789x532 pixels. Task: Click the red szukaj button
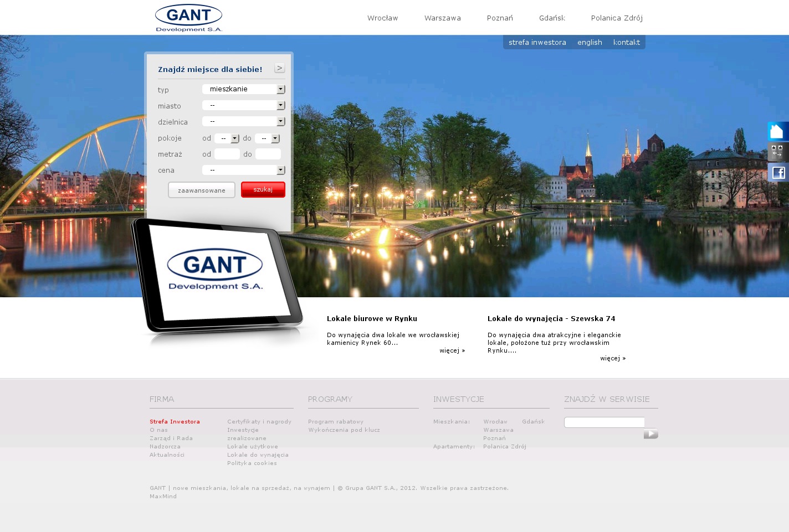coord(263,189)
